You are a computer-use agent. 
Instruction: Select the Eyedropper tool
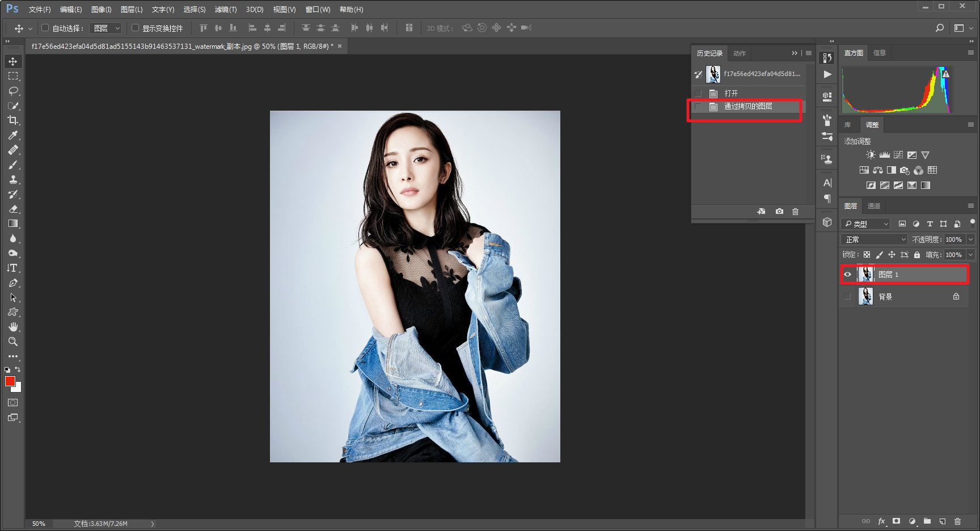click(x=12, y=135)
